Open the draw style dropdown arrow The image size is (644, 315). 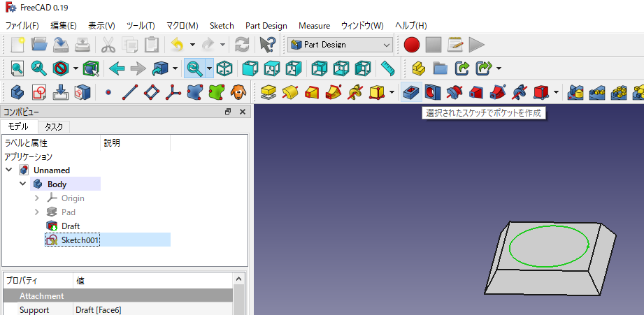(x=76, y=68)
